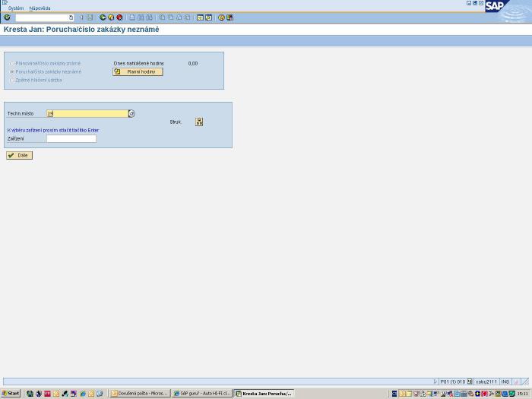Viewport: 532px width, 399px height.
Task: Click into the Zařízení input field
Action: click(71, 139)
